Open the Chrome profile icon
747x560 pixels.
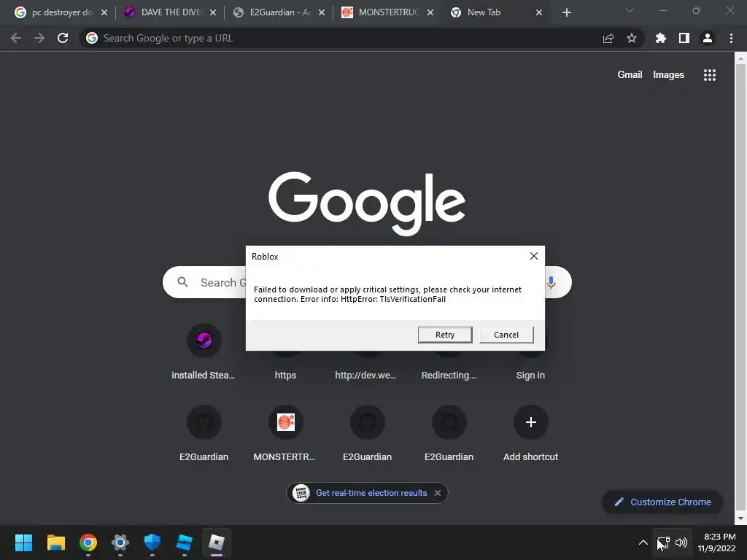pyautogui.click(x=708, y=38)
